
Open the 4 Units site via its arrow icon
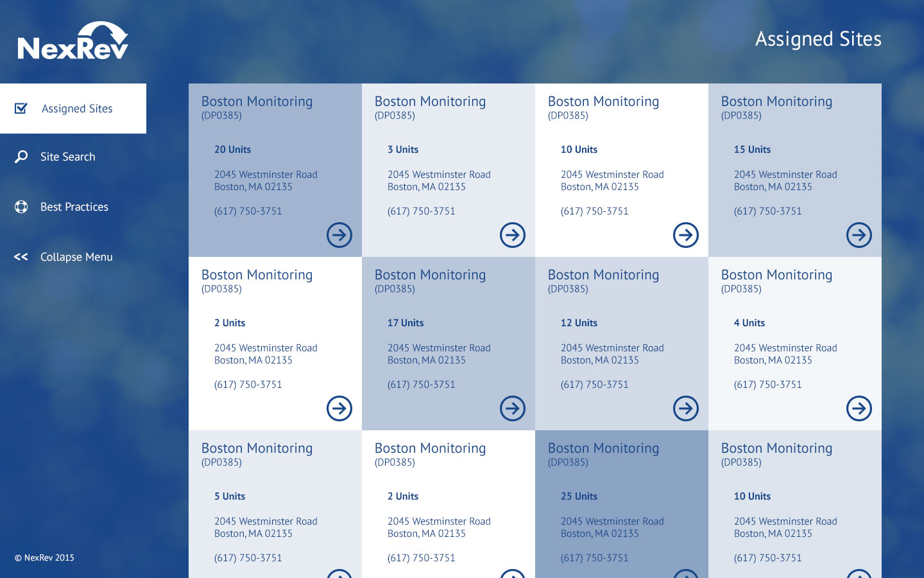[859, 408]
